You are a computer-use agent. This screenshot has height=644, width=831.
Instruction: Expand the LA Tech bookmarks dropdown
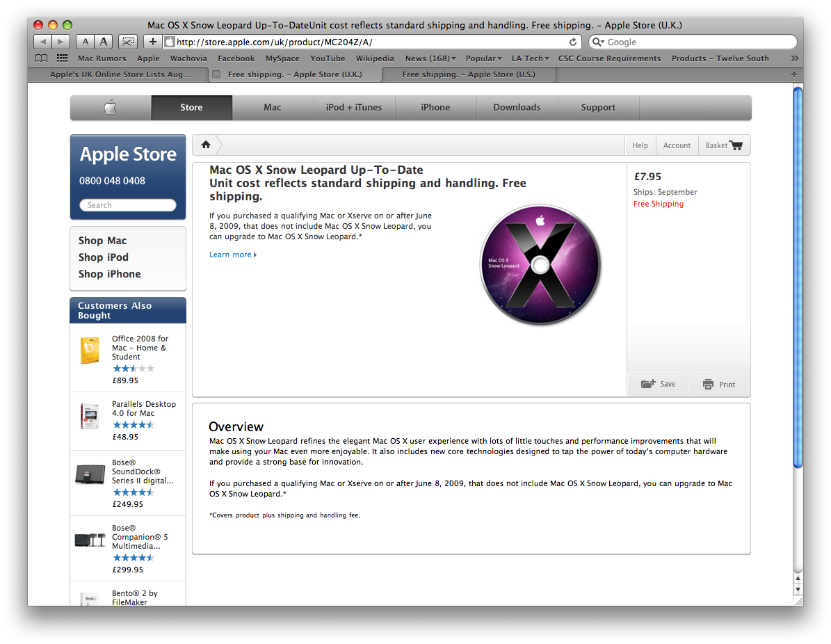[530, 58]
